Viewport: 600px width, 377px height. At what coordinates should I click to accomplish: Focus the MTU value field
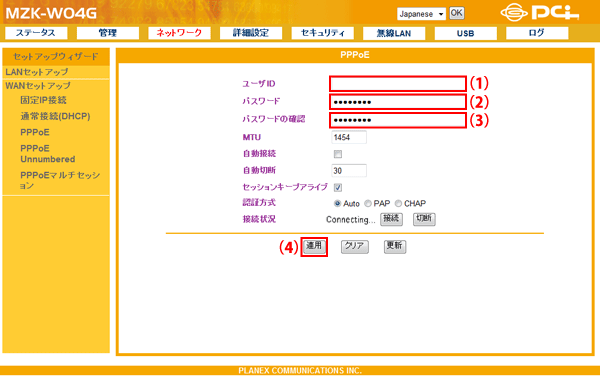[x=349, y=137]
